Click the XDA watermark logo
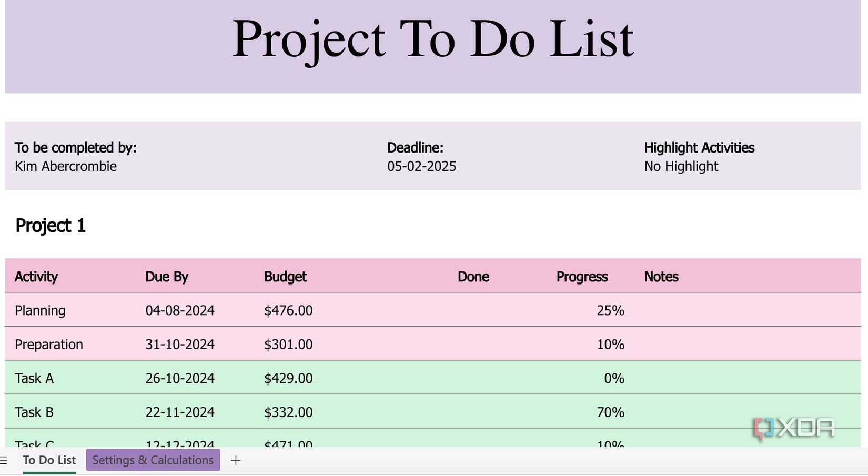The width and height of the screenshot is (868, 476). [793, 428]
